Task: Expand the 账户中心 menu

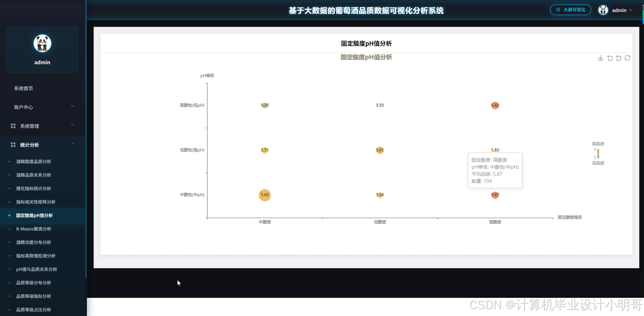Action: [43, 107]
